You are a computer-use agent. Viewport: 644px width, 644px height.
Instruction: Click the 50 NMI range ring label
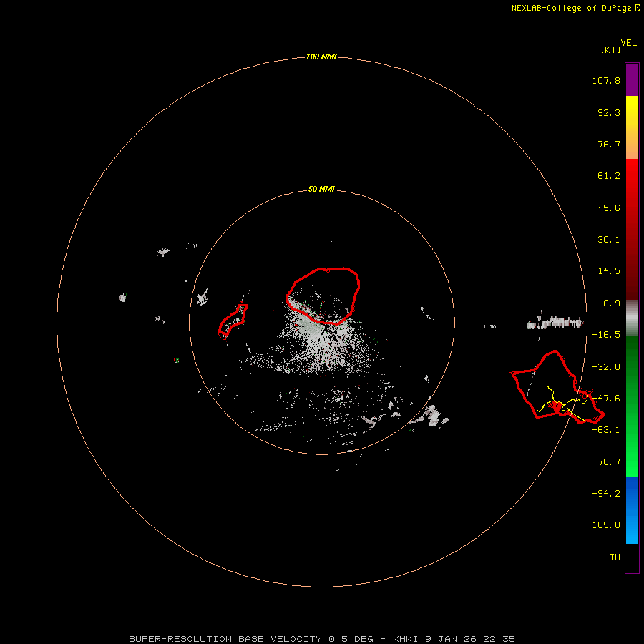coord(321,189)
